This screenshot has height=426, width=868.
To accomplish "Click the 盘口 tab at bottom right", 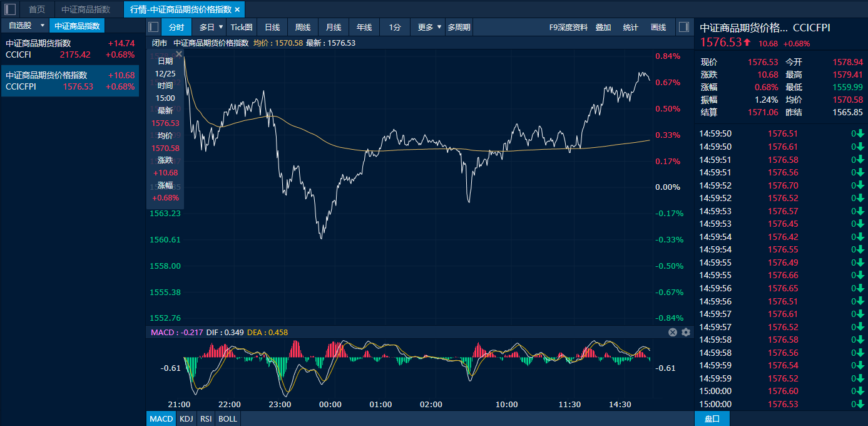I will pyautogui.click(x=712, y=418).
